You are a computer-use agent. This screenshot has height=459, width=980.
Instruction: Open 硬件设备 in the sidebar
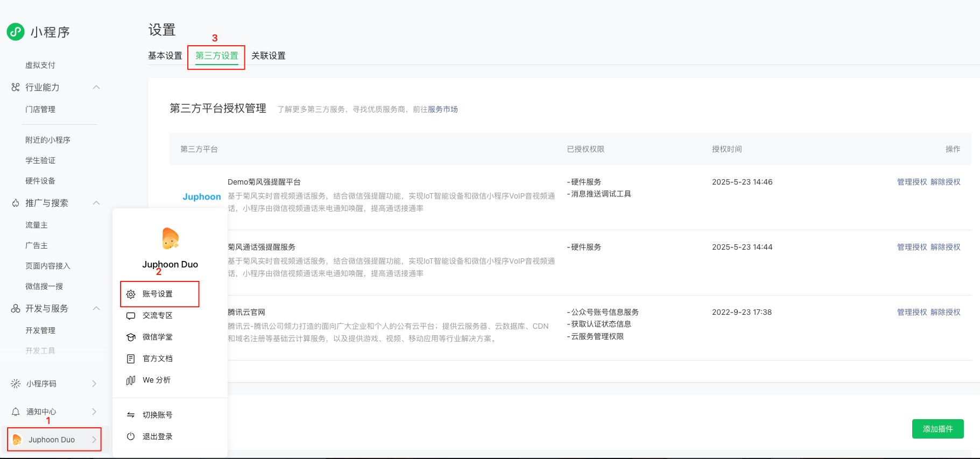40,181
